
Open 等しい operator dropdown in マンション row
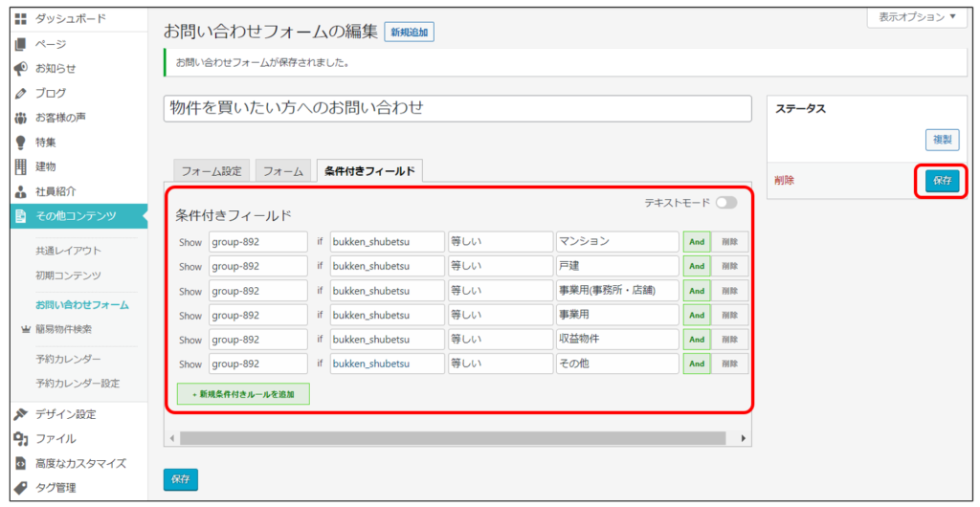tap(501, 242)
